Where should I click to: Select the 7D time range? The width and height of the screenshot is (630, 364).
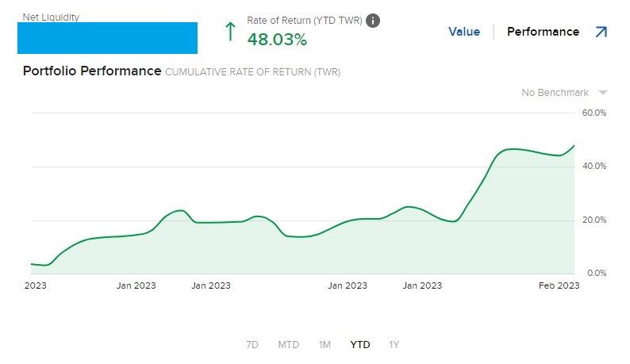tap(252, 345)
